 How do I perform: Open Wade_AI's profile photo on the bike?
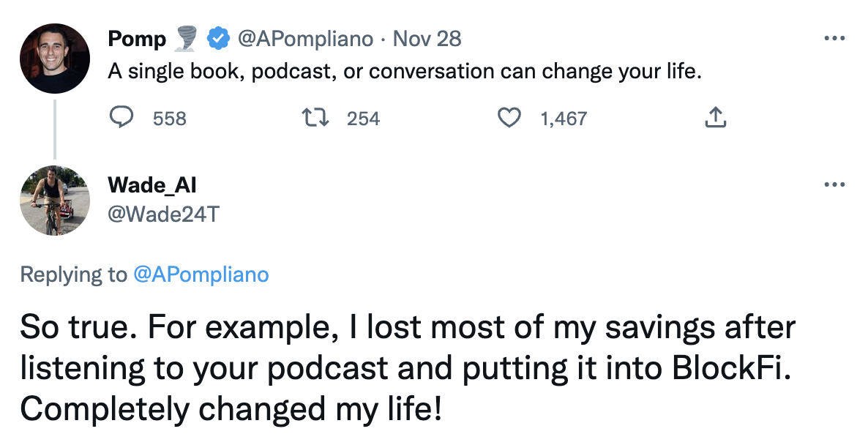point(55,200)
